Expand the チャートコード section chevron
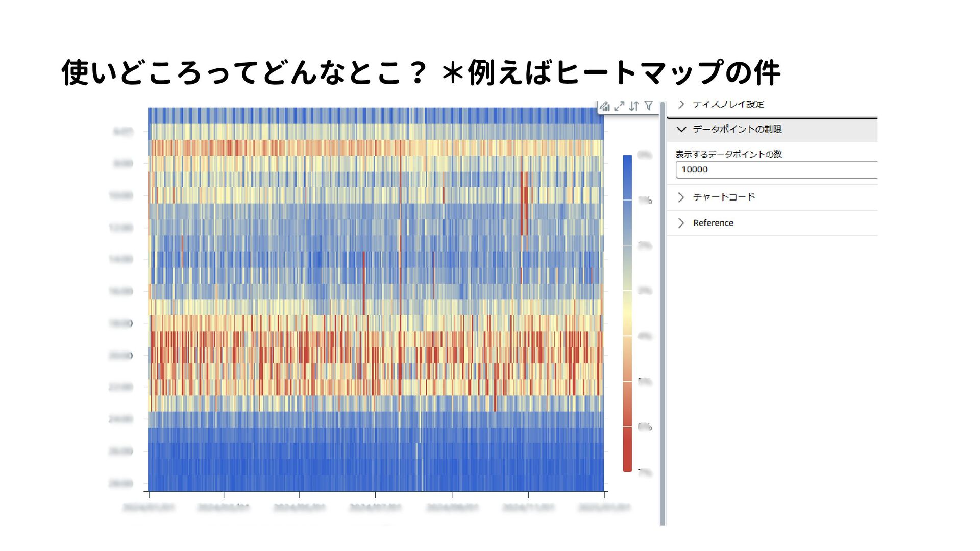Screen dimensions: 980x551 pos(681,197)
